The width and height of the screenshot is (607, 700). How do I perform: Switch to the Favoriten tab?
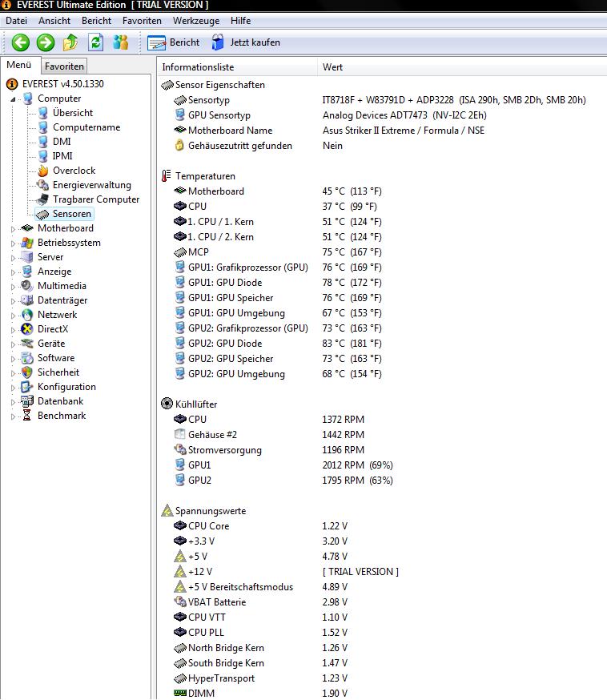pyautogui.click(x=64, y=66)
